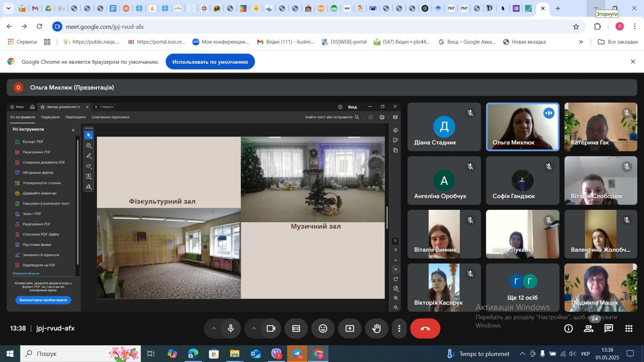Screen dimensions: 644x362
Task: Open the emoji reactions button
Action: tap(323, 328)
